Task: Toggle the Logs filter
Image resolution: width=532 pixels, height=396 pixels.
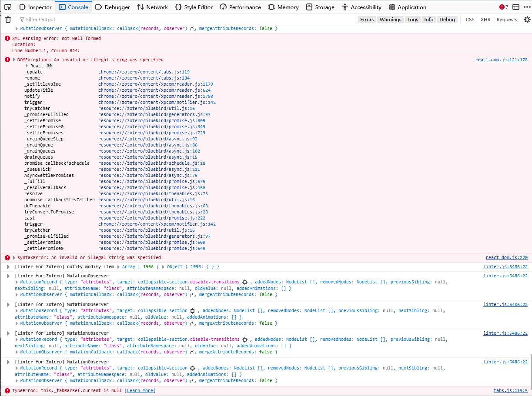Action: pyautogui.click(x=413, y=20)
